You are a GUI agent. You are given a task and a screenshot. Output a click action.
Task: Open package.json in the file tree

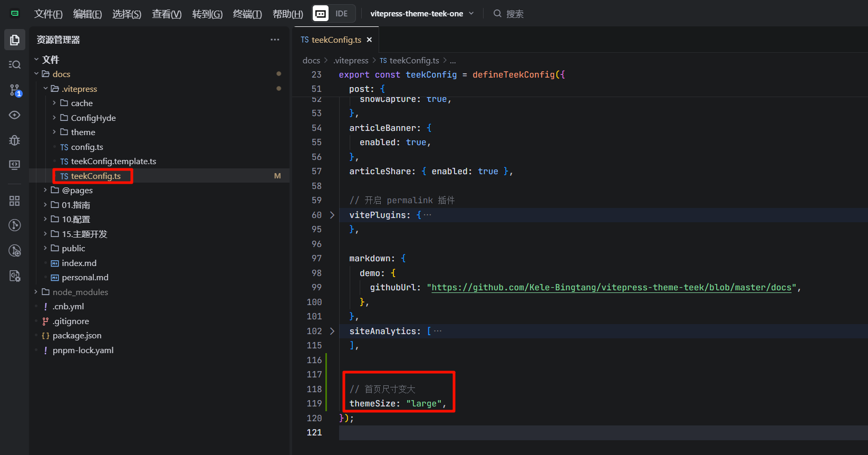coord(77,336)
